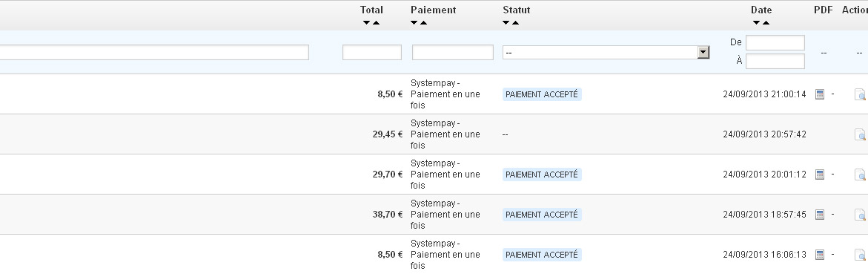868x274 pixels.
Task: Open PDF invoice for 20:01:12 order
Action: pos(820,174)
